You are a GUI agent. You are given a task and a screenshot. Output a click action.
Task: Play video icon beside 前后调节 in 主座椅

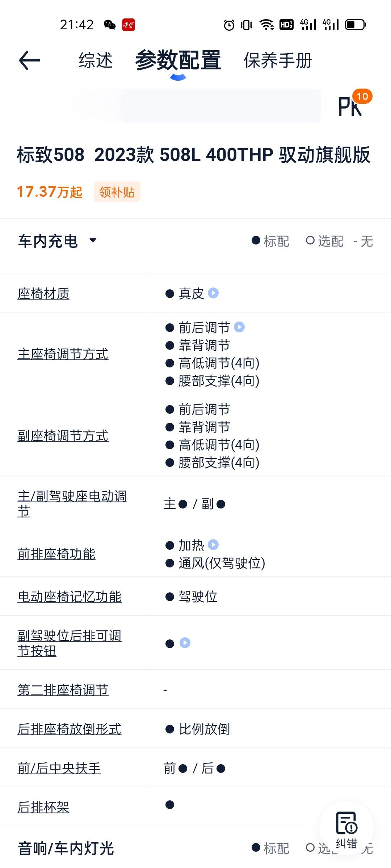coord(239,327)
